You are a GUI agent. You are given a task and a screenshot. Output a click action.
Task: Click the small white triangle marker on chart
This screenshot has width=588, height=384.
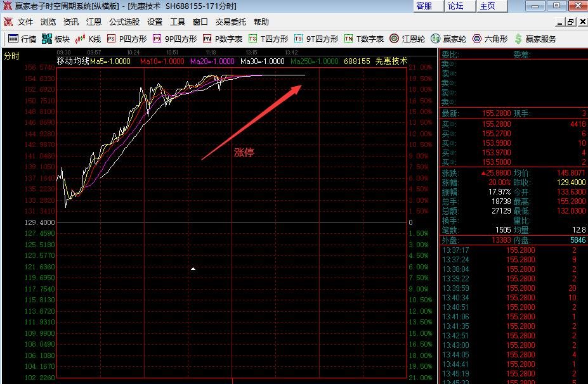tap(193, 269)
